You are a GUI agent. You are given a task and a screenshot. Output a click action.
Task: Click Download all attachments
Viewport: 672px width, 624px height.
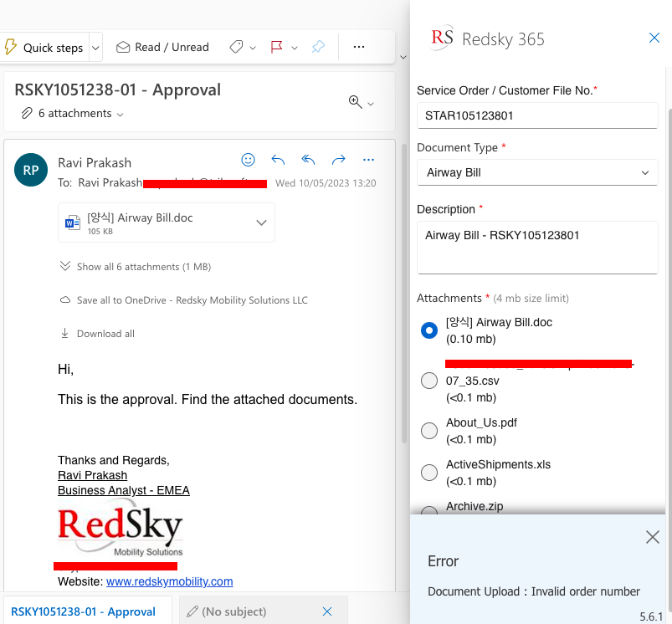pos(97,334)
